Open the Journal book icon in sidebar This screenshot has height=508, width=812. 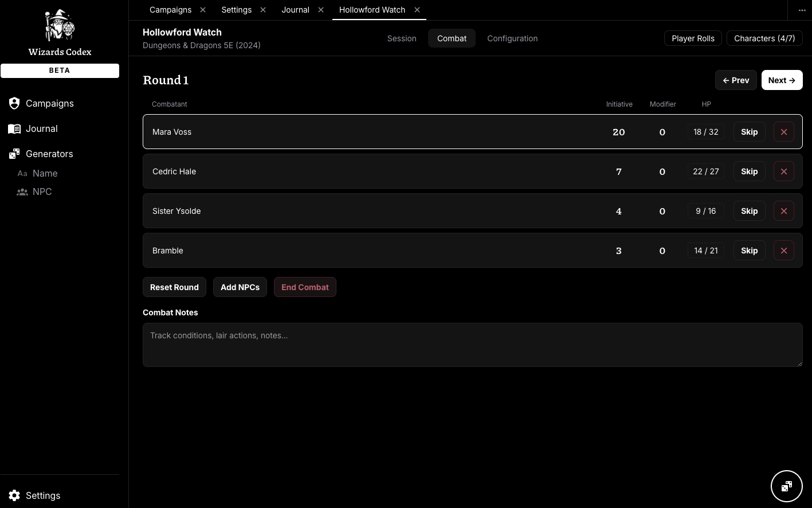coord(14,128)
